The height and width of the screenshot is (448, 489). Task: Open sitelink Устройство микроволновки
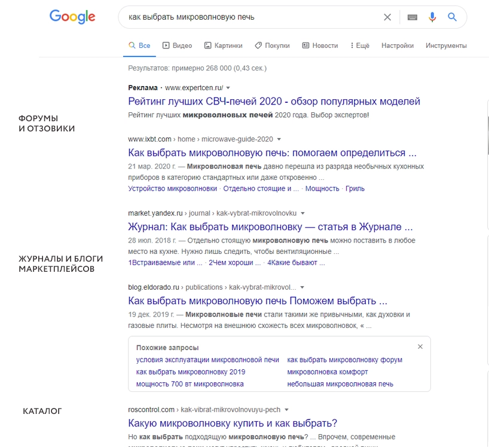click(172, 189)
